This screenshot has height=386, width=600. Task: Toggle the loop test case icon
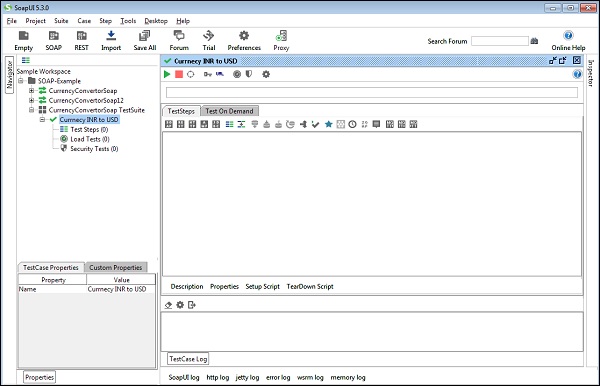[191, 74]
